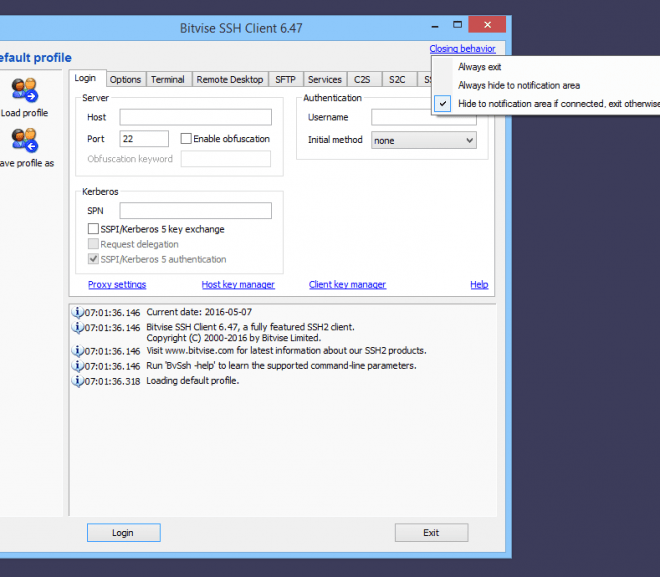Click info icon beside Loading default profile entry
This screenshot has height=577, width=660.
pos(77,380)
